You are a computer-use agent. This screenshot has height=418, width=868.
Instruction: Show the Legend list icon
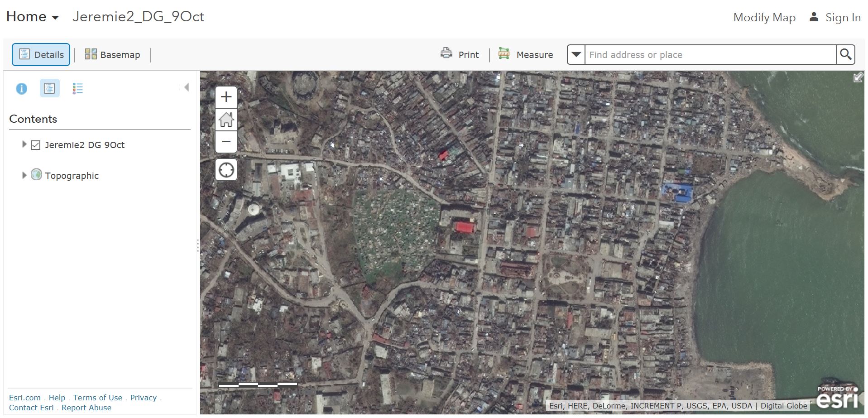point(78,88)
